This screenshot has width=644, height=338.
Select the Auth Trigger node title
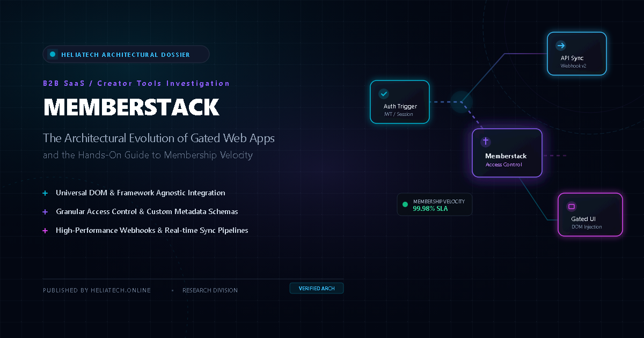coord(400,106)
